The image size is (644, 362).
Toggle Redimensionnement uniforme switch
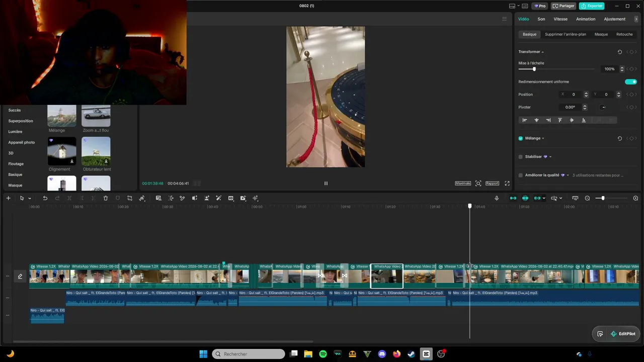click(631, 82)
